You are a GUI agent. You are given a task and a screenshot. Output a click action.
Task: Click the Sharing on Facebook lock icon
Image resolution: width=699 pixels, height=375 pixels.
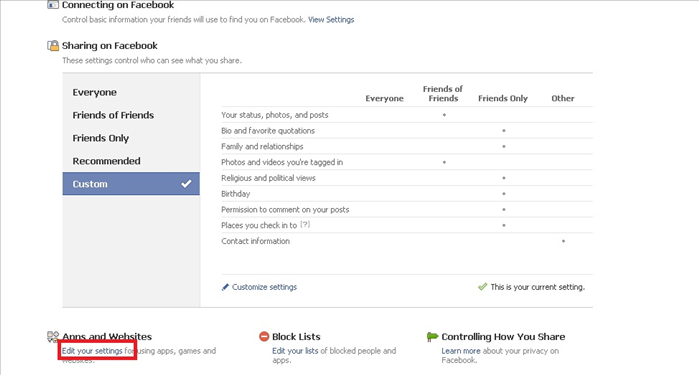[53, 45]
